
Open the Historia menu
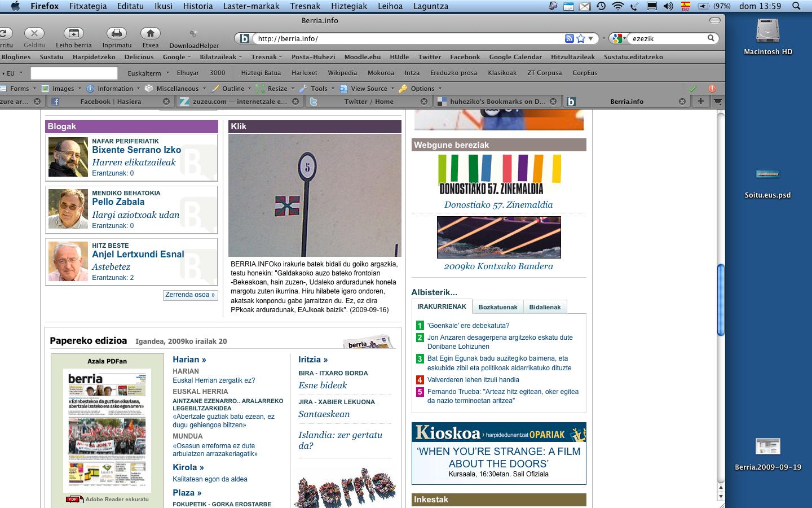(198, 6)
